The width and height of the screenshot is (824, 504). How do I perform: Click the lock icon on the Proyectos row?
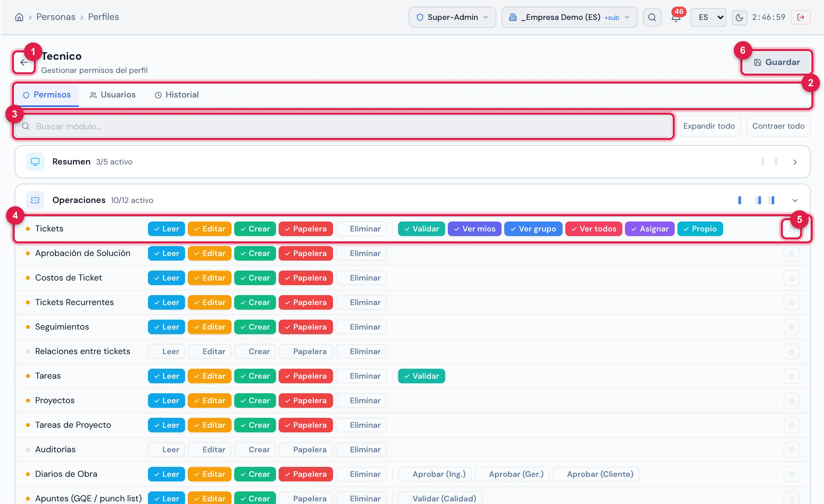pos(791,401)
